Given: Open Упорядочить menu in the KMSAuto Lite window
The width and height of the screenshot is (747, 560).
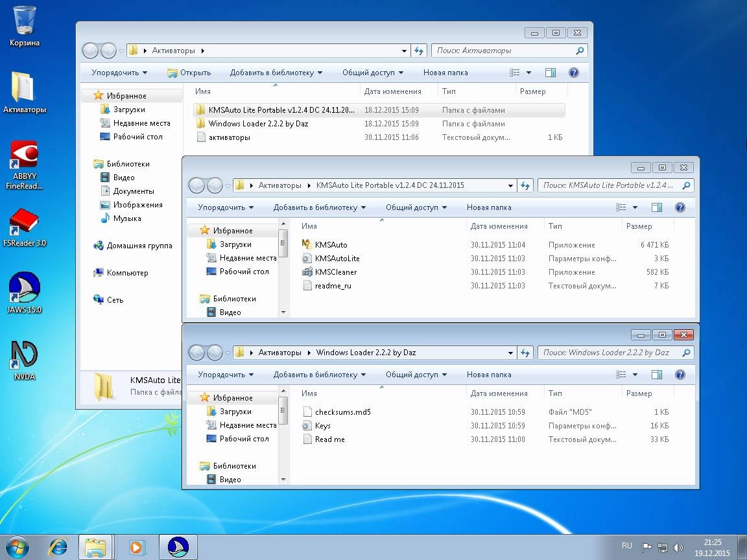Looking at the screenshot, I should point(226,207).
